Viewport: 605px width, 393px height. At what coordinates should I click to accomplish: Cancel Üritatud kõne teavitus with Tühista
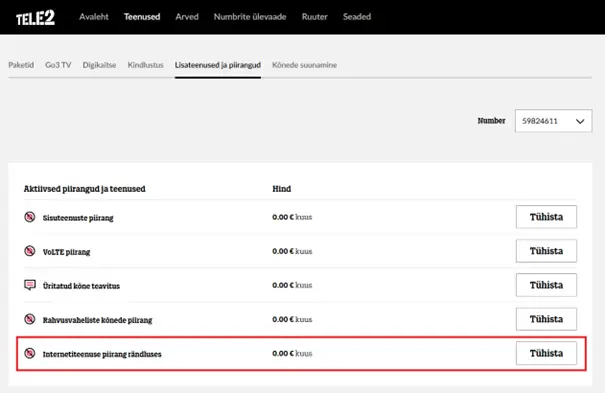(x=546, y=285)
